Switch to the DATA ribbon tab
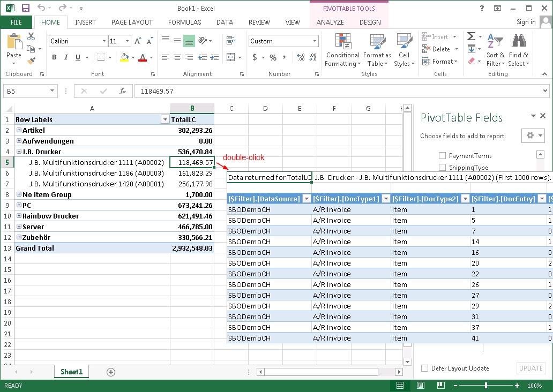 tap(225, 22)
